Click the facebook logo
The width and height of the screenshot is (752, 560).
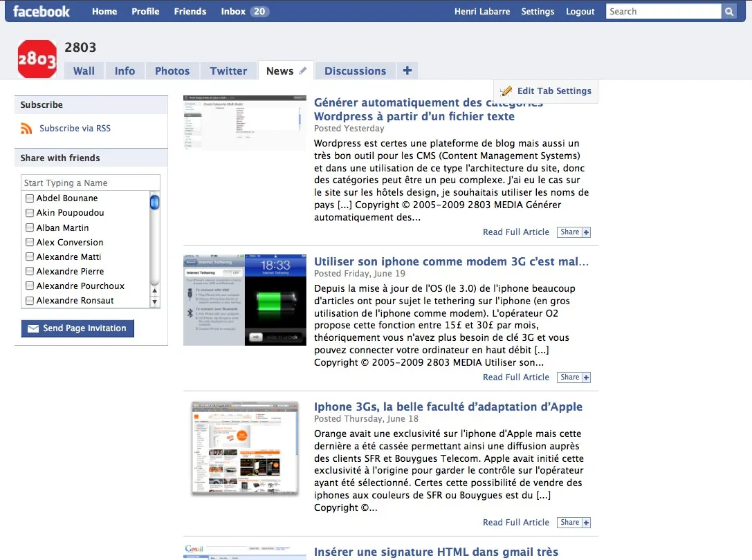coord(42,11)
